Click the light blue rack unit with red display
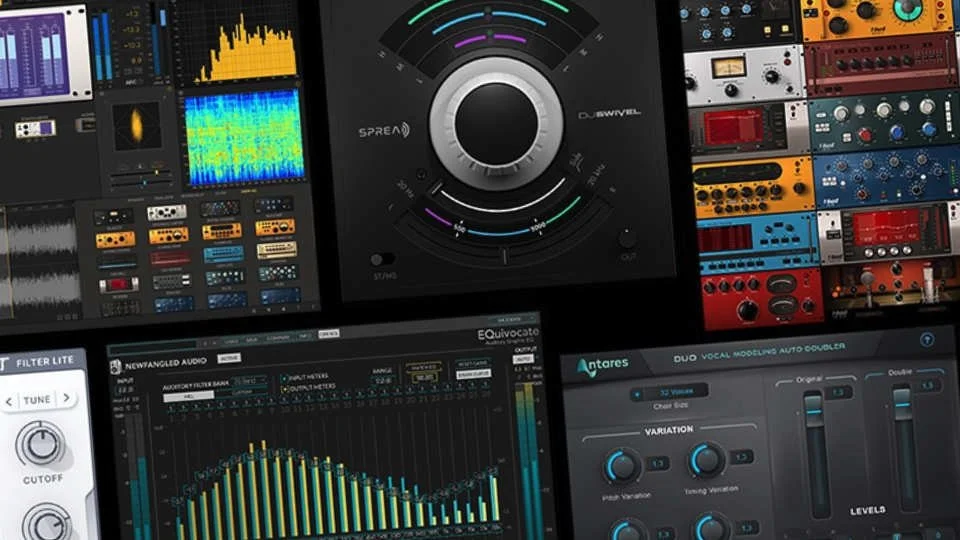 click(757, 244)
